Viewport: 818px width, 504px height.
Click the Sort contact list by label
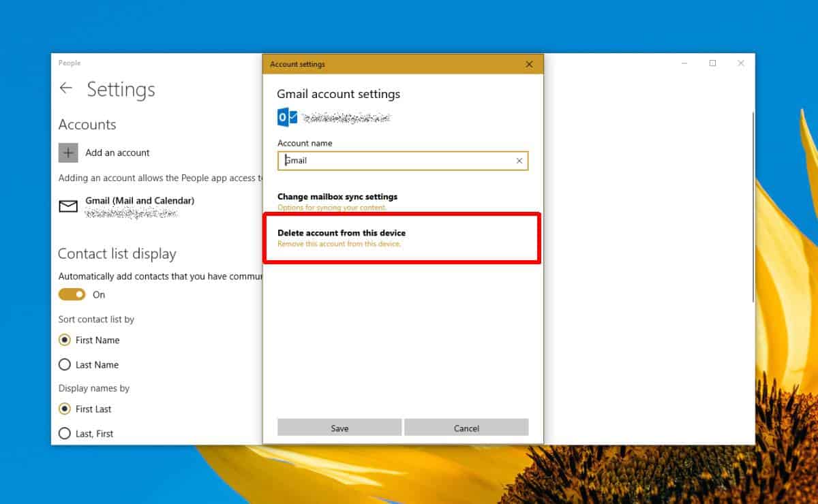click(x=96, y=319)
